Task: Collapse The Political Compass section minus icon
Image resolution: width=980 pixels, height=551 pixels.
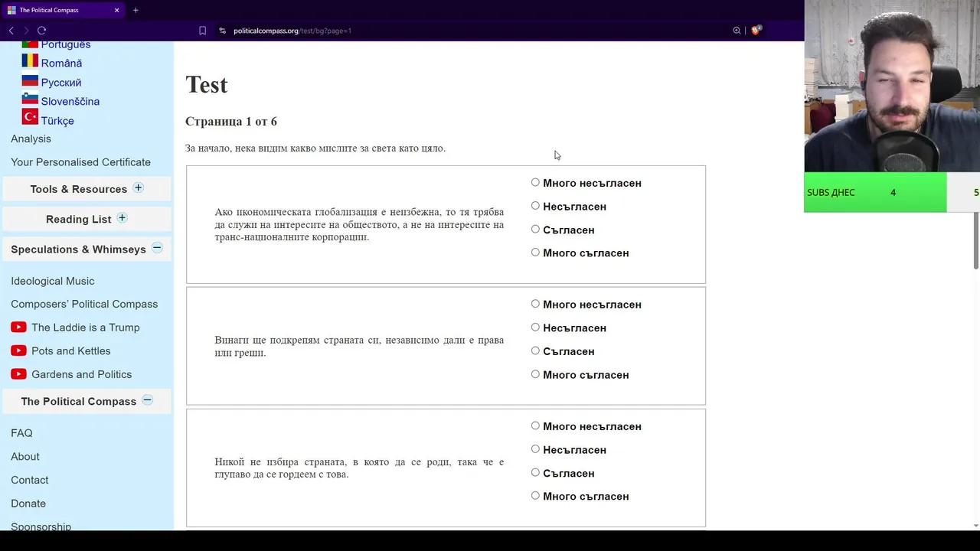Action: 147,400
